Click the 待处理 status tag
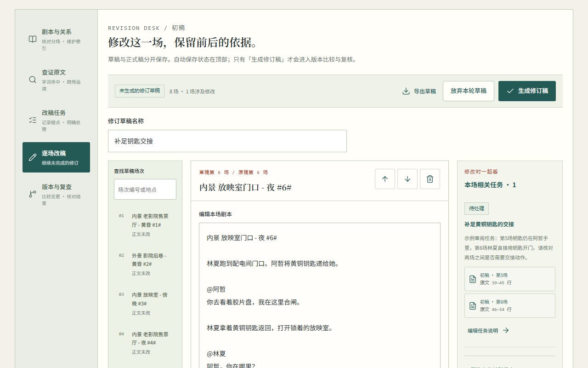 pyautogui.click(x=476, y=208)
